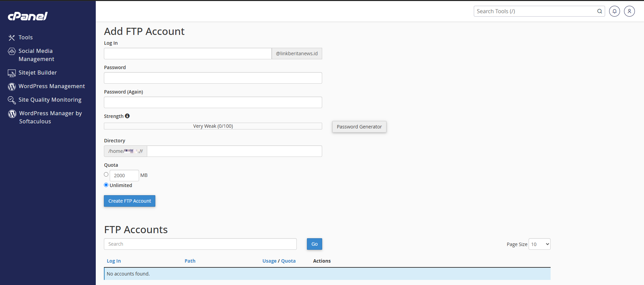This screenshot has height=285, width=644.
Task: Sort accounts by Usage column
Action: (x=269, y=261)
